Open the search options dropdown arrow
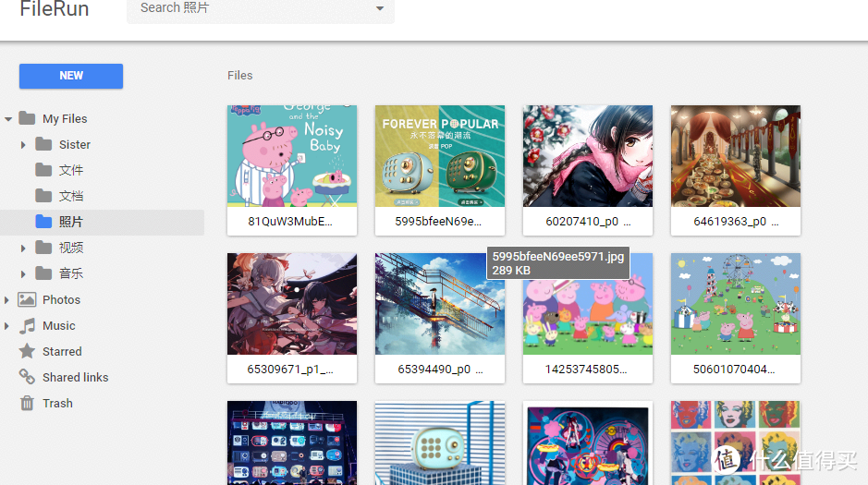 click(380, 8)
